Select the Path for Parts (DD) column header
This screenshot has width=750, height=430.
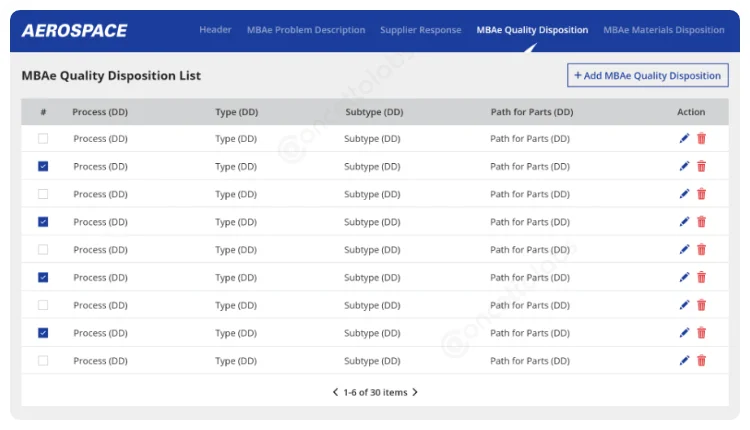pyautogui.click(x=531, y=112)
